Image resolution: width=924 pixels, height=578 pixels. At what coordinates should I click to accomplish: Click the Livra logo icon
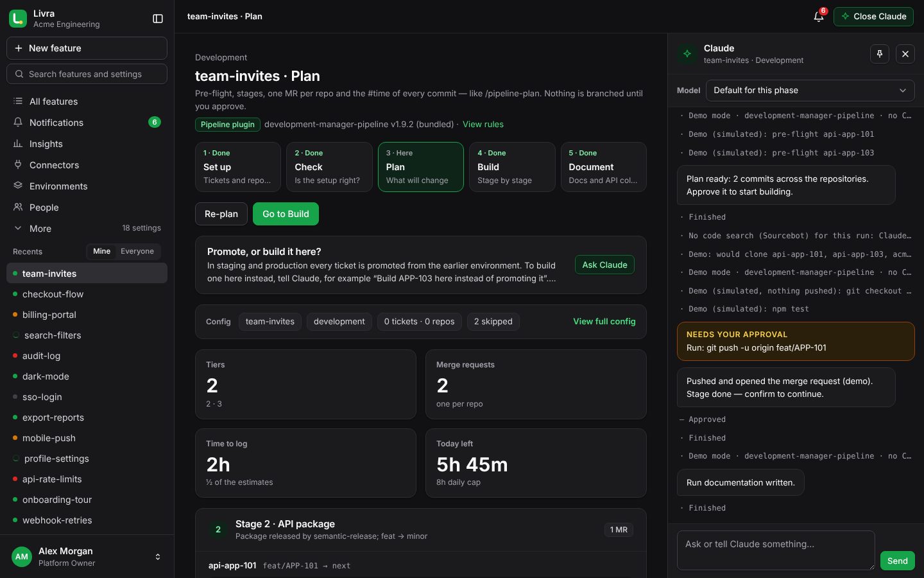tap(18, 19)
